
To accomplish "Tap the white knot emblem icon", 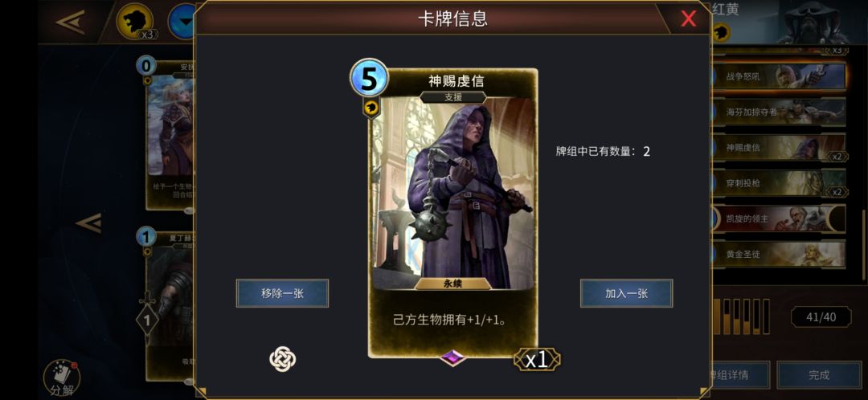I will pyautogui.click(x=283, y=359).
